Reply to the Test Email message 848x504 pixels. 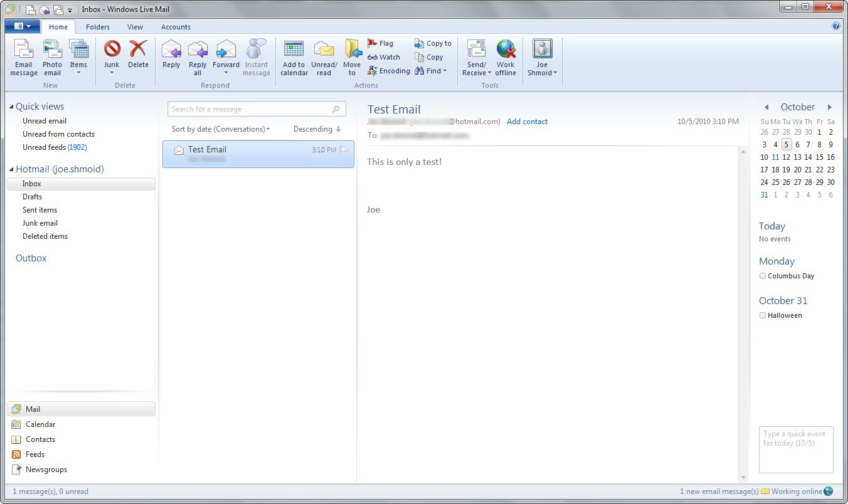[x=171, y=56]
